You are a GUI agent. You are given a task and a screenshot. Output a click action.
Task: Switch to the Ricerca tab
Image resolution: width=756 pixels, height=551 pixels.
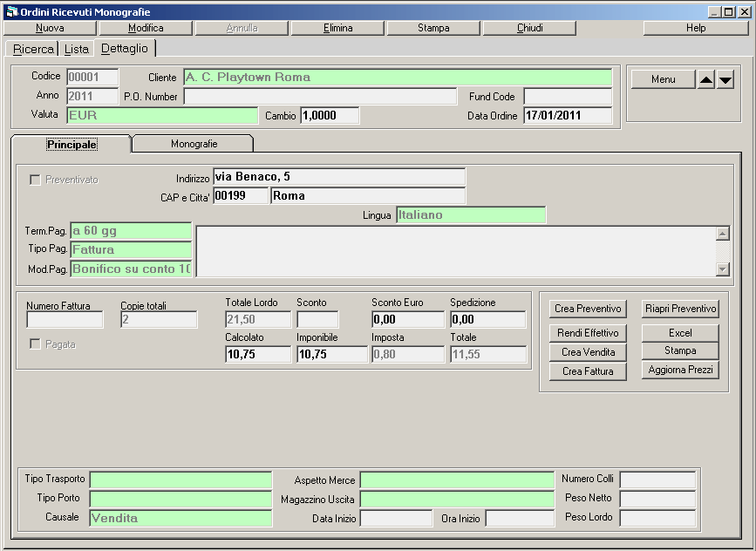tap(33, 49)
